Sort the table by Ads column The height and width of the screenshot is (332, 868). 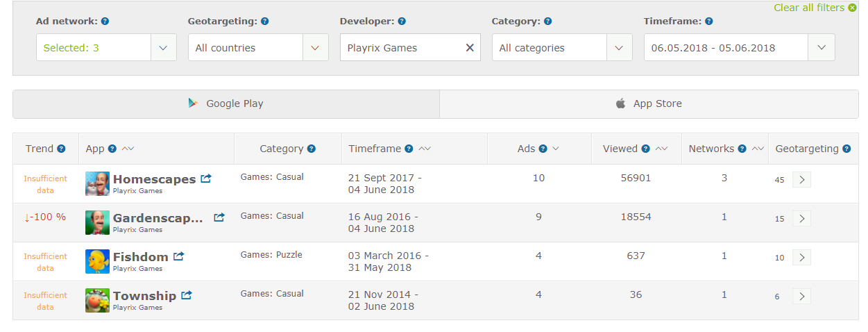point(556,149)
